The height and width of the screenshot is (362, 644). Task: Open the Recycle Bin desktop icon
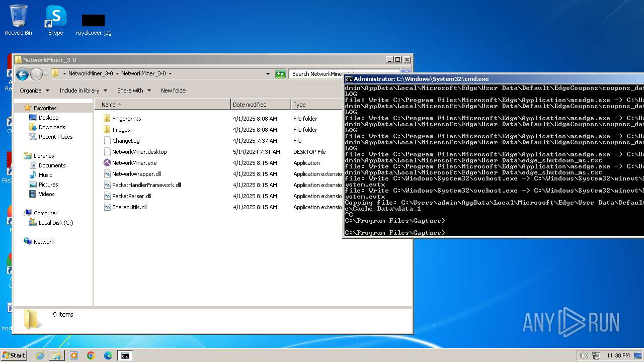coord(18,20)
